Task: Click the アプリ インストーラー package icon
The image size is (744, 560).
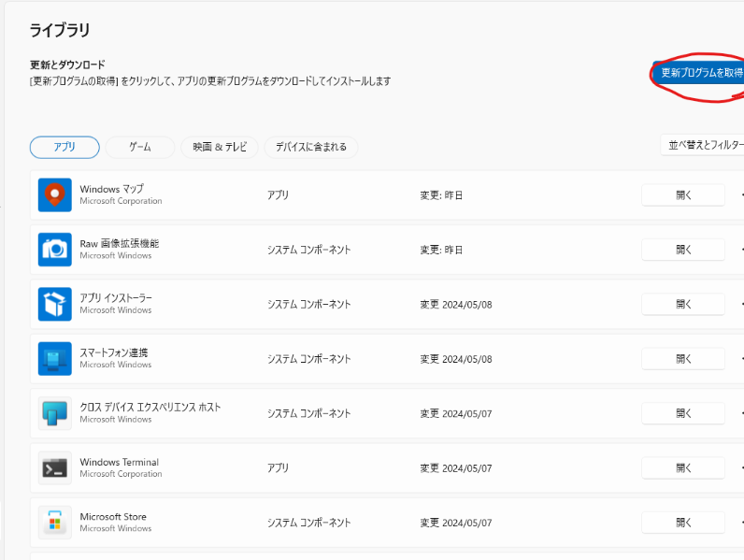Action: [x=55, y=304]
